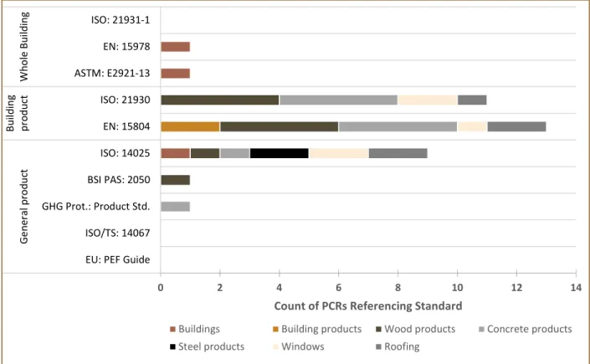Click the x-axis tick label '10'
This screenshot has height=364, width=590.
coord(457,288)
